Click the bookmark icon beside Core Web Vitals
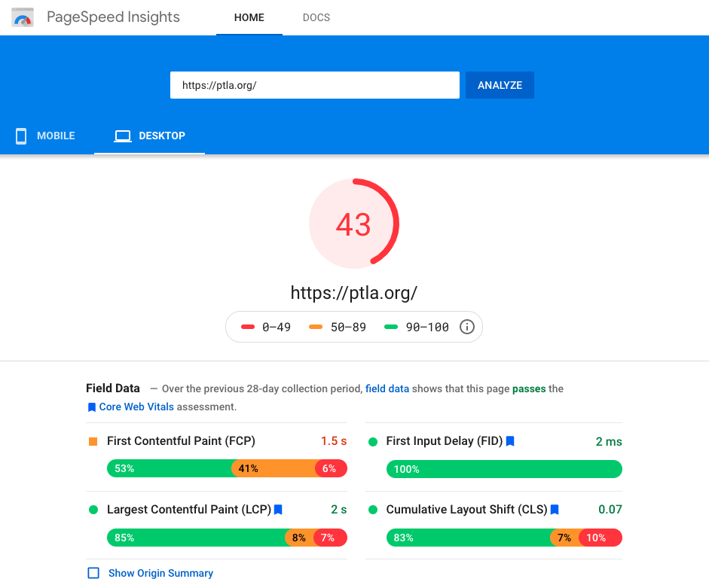This screenshot has width=709, height=588. [91, 407]
